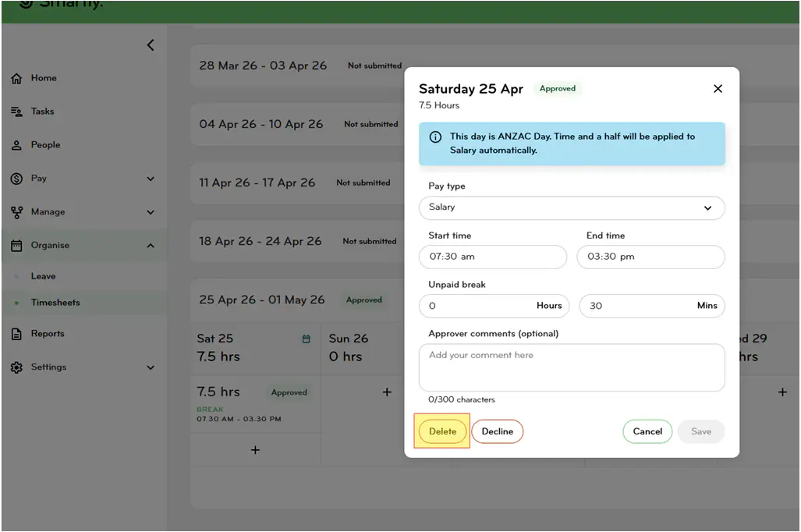Click the greyed Save button
This screenshot has height=532, width=801.
(x=701, y=432)
